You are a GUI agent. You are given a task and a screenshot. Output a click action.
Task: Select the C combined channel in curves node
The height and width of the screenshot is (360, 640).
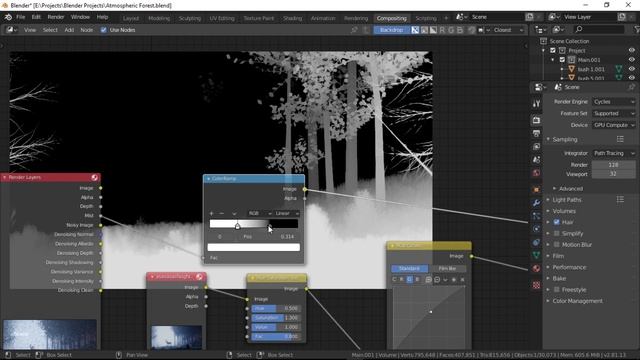click(394, 280)
